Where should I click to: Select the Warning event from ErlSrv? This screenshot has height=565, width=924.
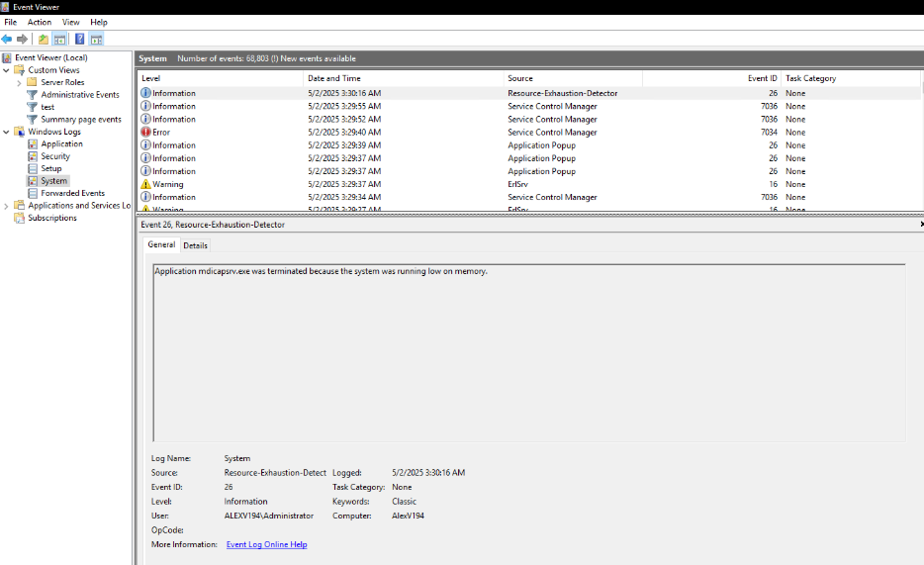(167, 184)
